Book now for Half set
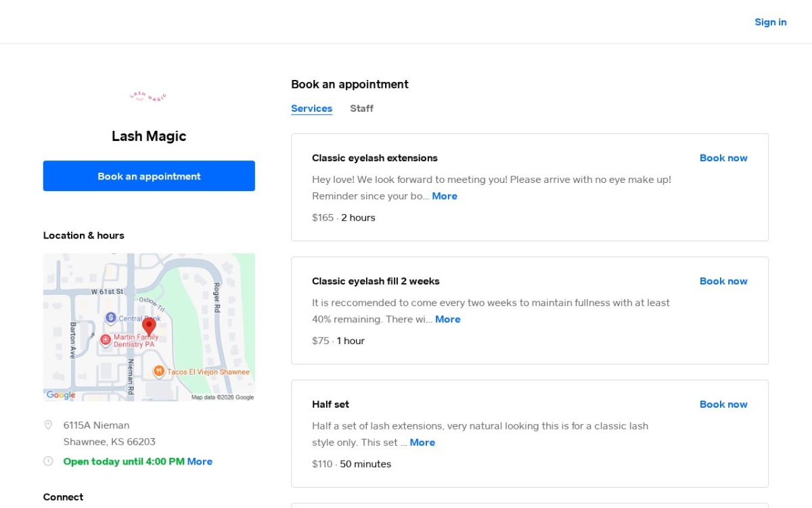Screen dimensions: 812x508 coord(723,404)
